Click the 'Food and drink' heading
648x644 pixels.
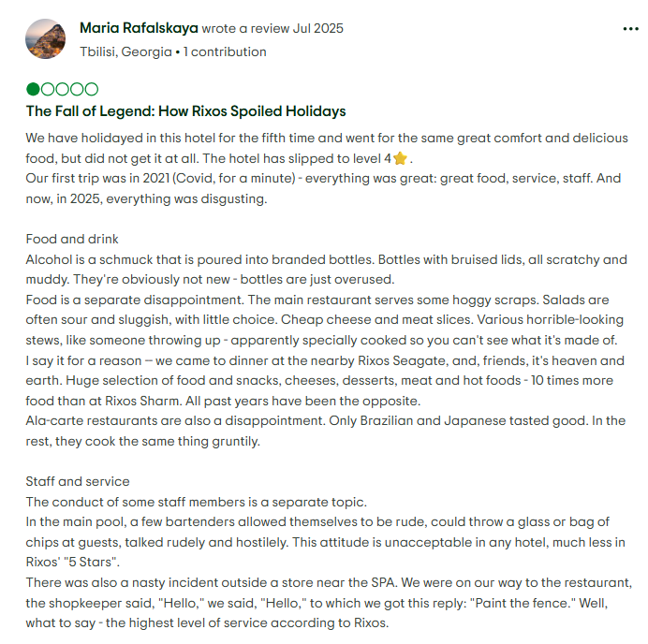click(x=72, y=239)
